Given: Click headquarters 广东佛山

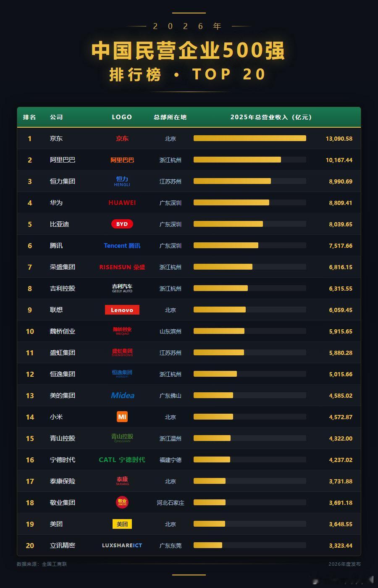Looking at the screenshot, I should coord(171,396).
